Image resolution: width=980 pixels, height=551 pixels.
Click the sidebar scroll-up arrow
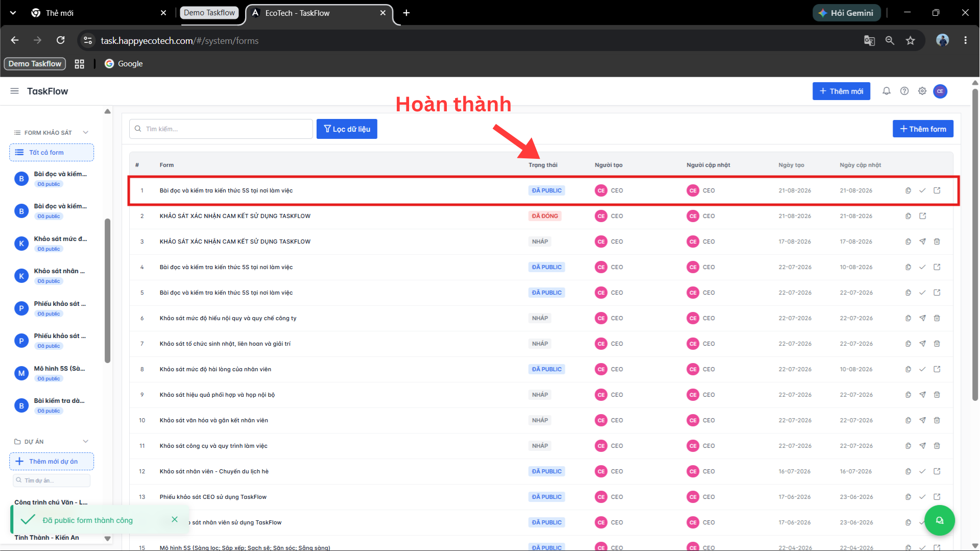[x=107, y=111]
